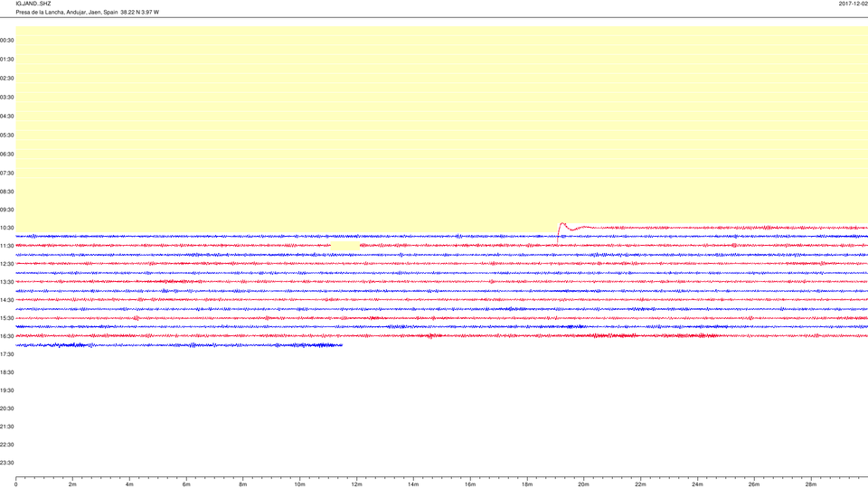Click the 02:30 time label

[7, 78]
